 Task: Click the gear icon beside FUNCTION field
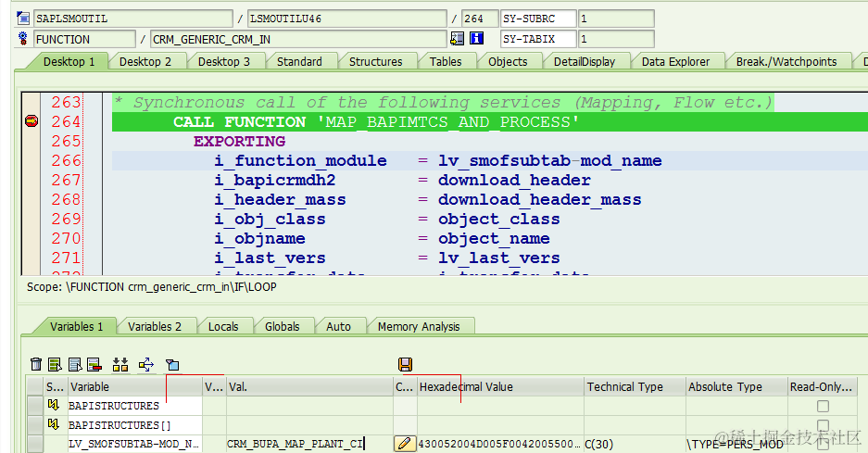click(x=23, y=39)
